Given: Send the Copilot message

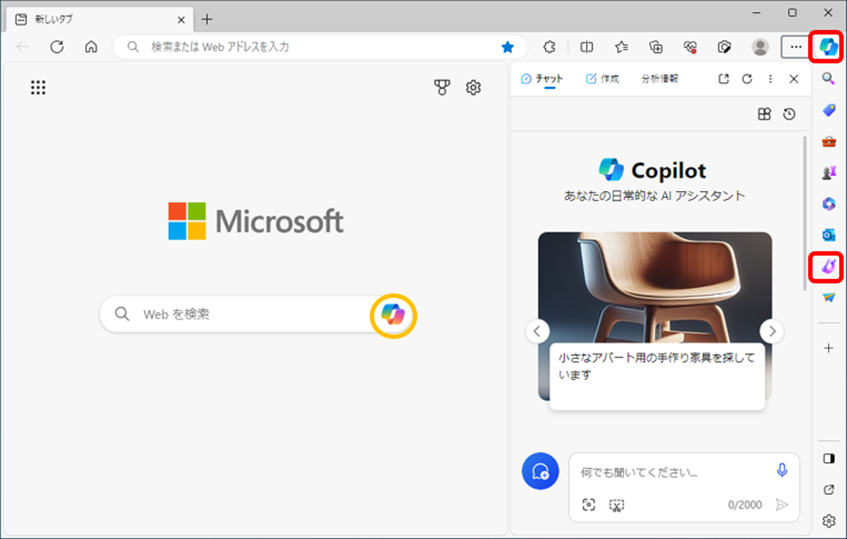Looking at the screenshot, I should coord(782,505).
